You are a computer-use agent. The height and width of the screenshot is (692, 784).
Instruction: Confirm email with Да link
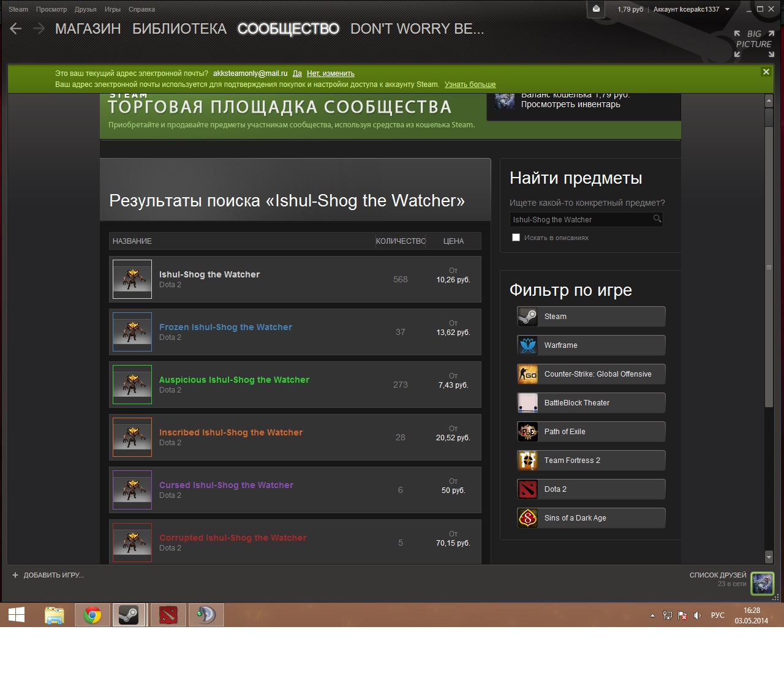(x=297, y=73)
